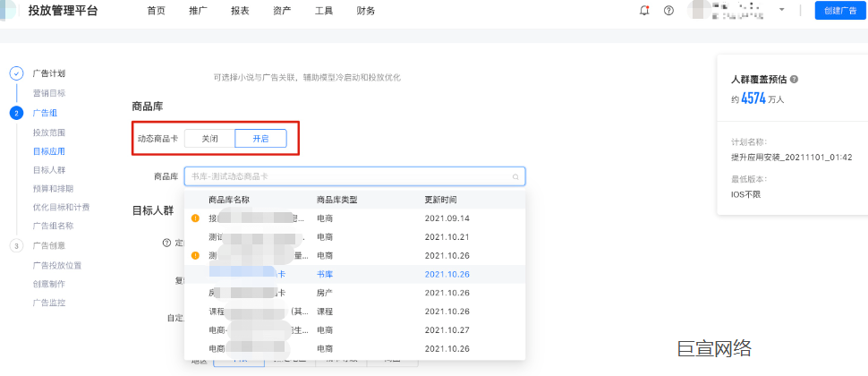Select the 电商 library updated 2021.10.27
The height and width of the screenshot is (376, 868).
(x=355, y=330)
